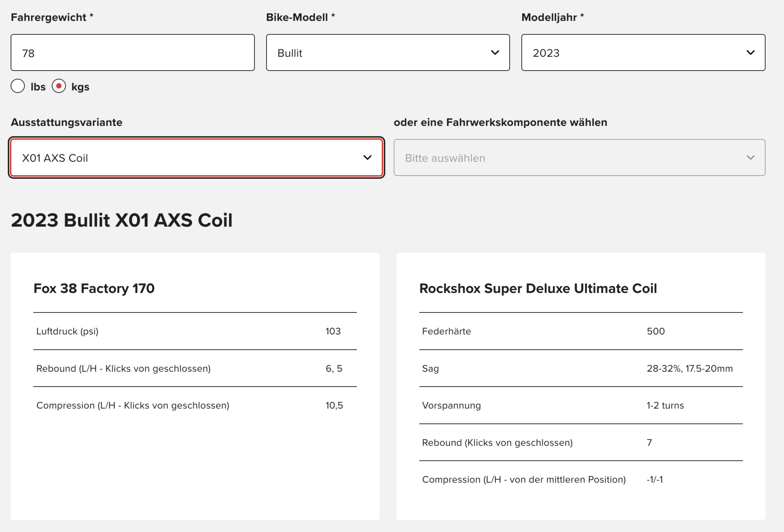
Task: Click the Fox 38 Factory 170 title
Action: [94, 289]
